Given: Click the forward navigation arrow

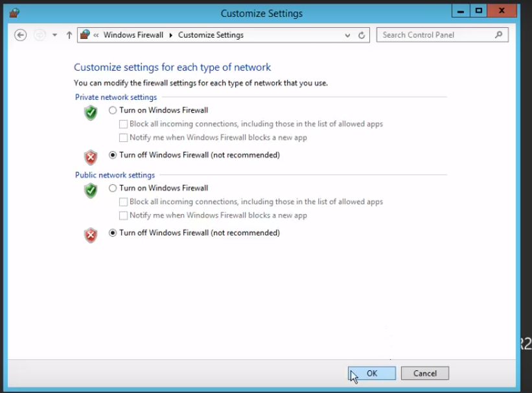Looking at the screenshot, I should click(40, 35).
